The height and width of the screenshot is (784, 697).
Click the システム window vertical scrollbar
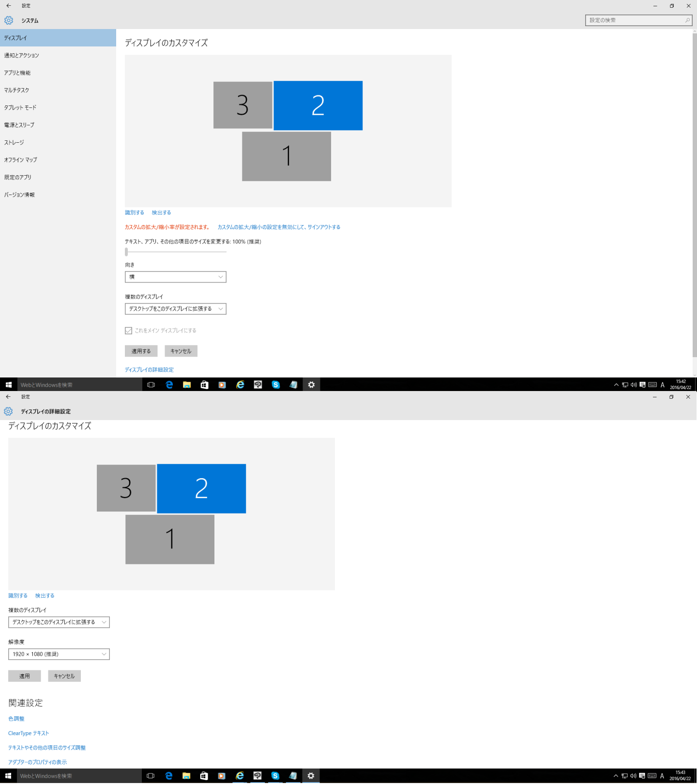(695, 196)
